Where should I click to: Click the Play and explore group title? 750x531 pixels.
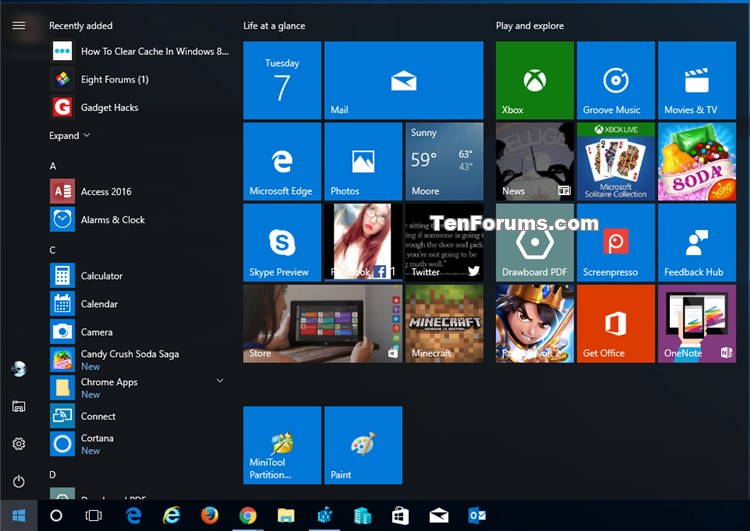(530, 26)
